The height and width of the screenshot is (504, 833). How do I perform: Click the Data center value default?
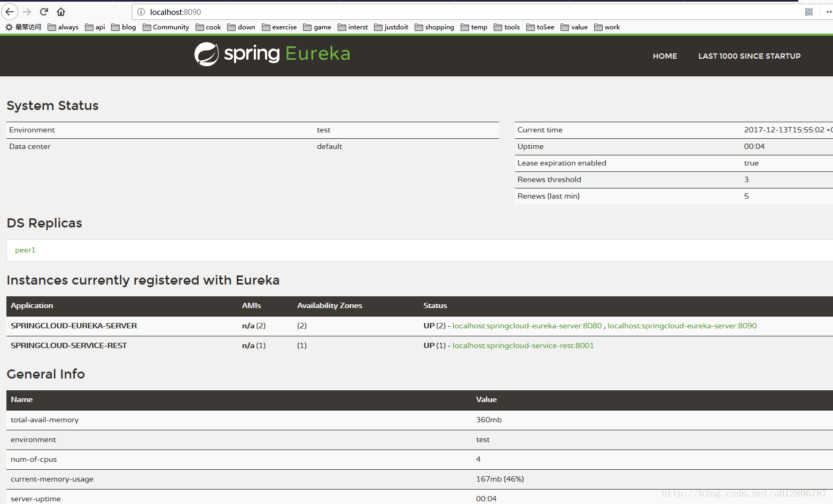(x=329, y=146)
